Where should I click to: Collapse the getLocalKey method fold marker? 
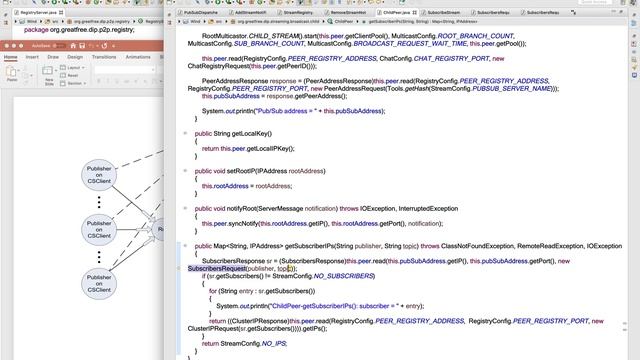point(185,133)
